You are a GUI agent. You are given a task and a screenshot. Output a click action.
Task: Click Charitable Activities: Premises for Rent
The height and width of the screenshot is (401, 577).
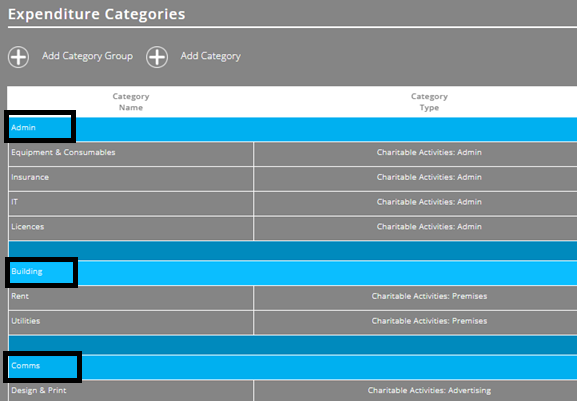tap(429, 296)
